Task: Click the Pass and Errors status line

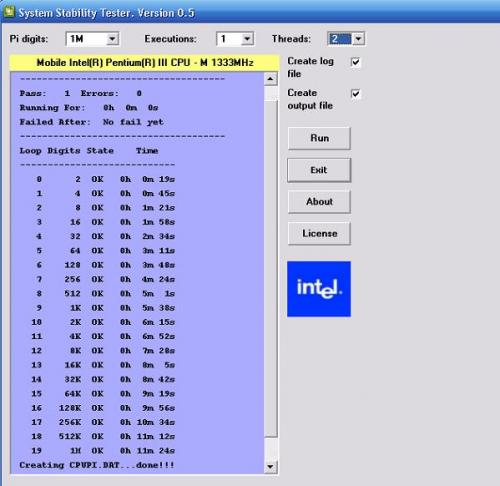Action: tap(81, 93)
